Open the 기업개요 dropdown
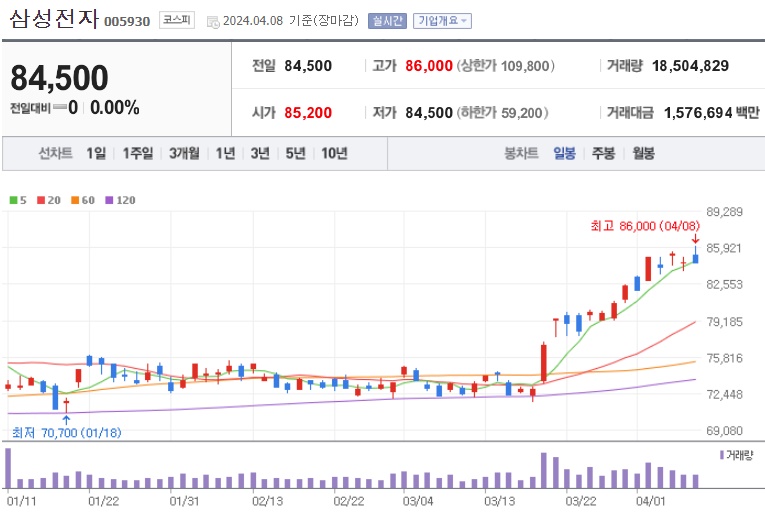The image size is (765, 514). (442, 21)
